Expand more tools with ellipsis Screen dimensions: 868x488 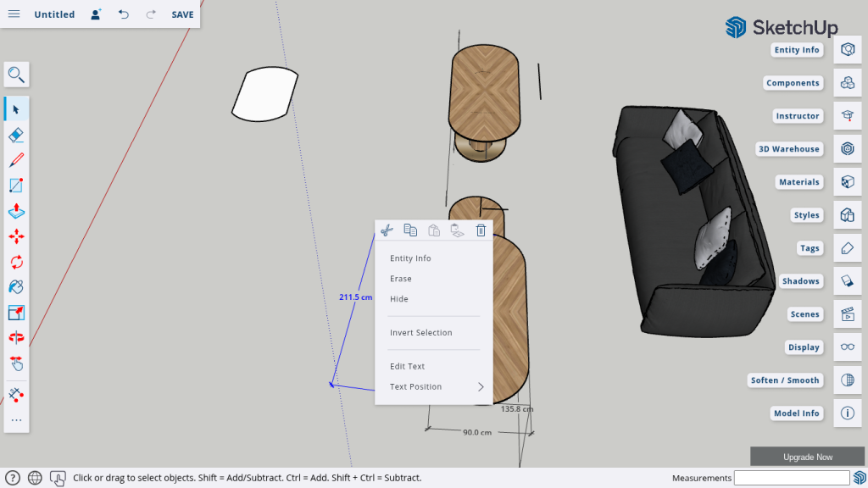[x=16, y=420]
